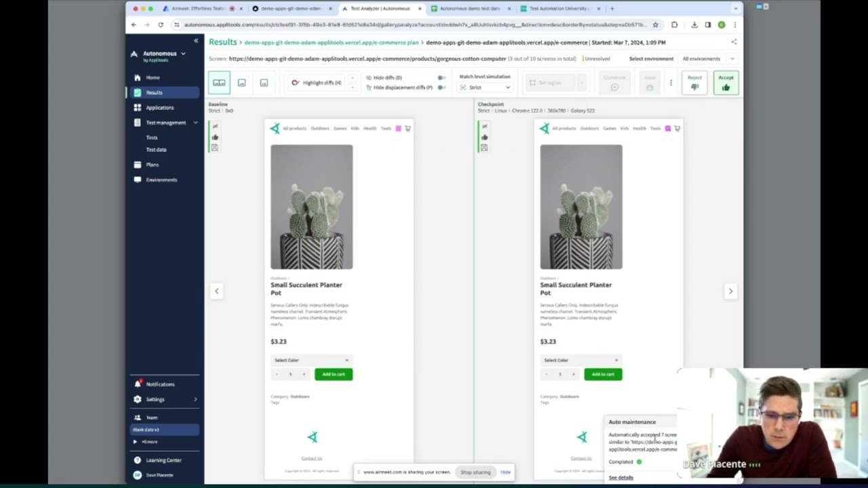Toggle Hide displacement diffs (P) switch
The height and width of the screenshot is (488, 868).
tap(441, 87)
